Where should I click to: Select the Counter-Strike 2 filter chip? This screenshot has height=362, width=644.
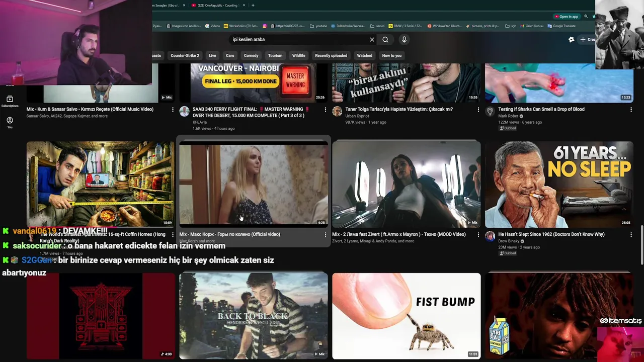(185, 56)
